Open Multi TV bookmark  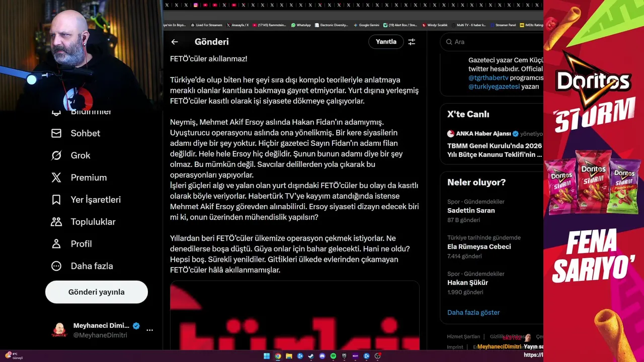(468, 25)
